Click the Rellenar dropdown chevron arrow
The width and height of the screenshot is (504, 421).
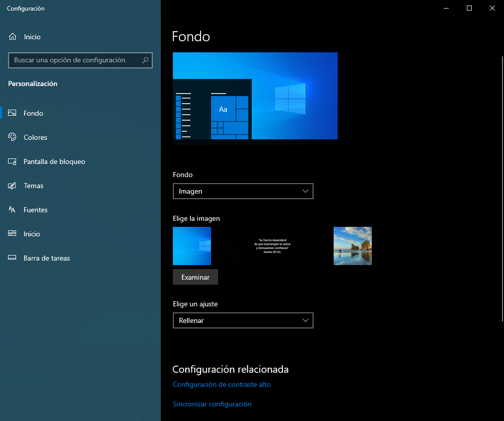306,320
